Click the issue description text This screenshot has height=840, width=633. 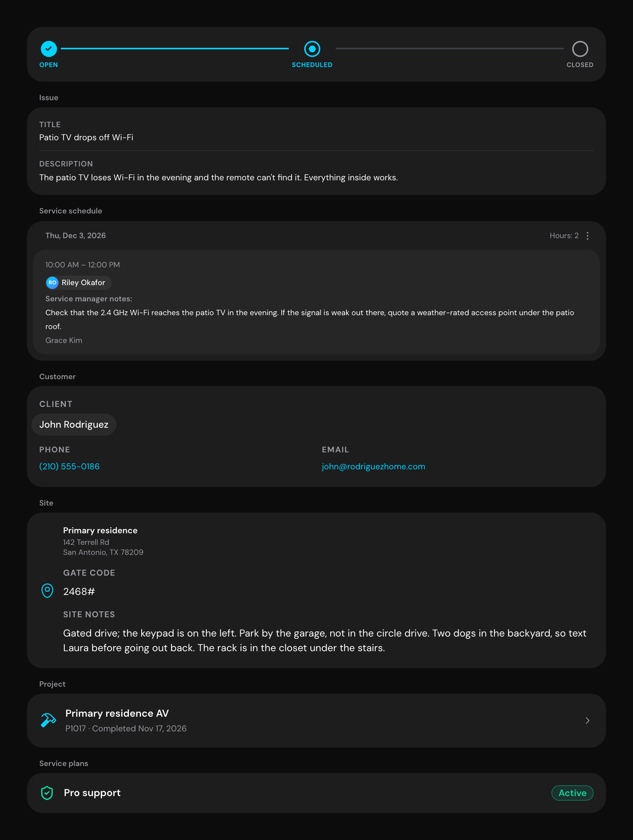tap(218, 178)
